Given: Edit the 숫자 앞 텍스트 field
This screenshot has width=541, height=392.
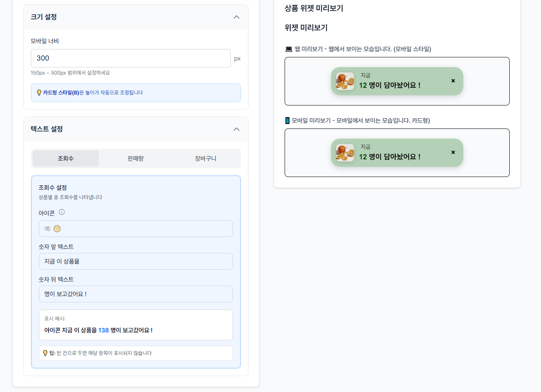Looking at the screenshot, I should [x=136, y=261].
